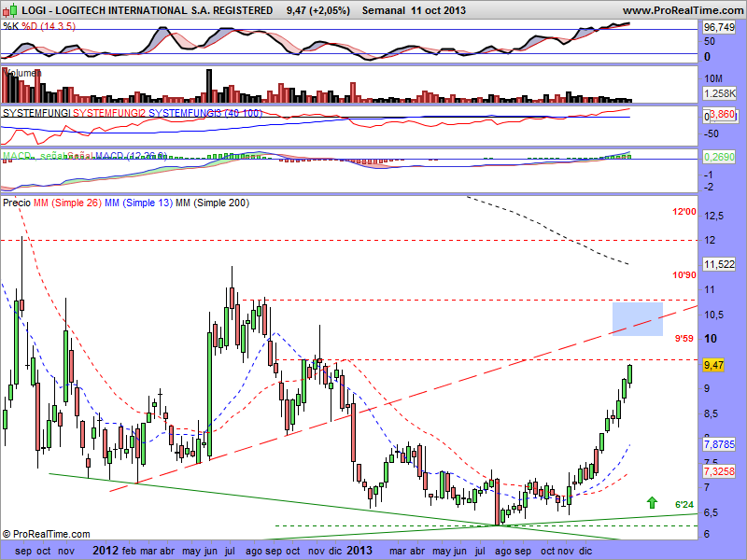The image size is (747, 560).
Task: Click the red MM (Simple 26) legend
Action: point(67,203)
